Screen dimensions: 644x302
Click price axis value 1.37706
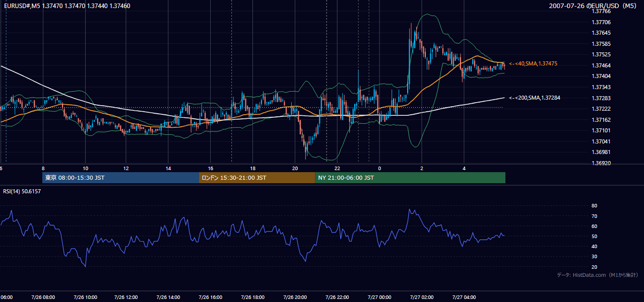601,22
